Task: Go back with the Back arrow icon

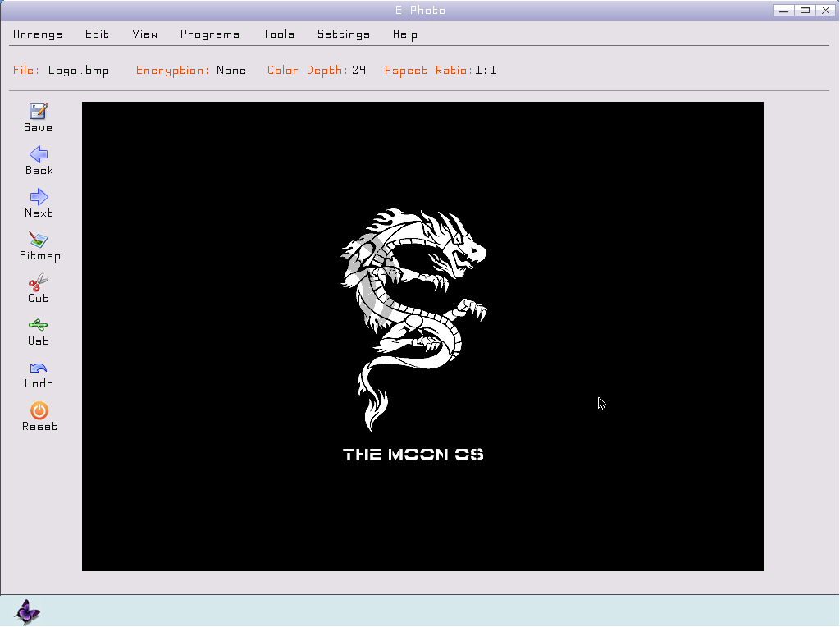Action: tap(39, 154)
